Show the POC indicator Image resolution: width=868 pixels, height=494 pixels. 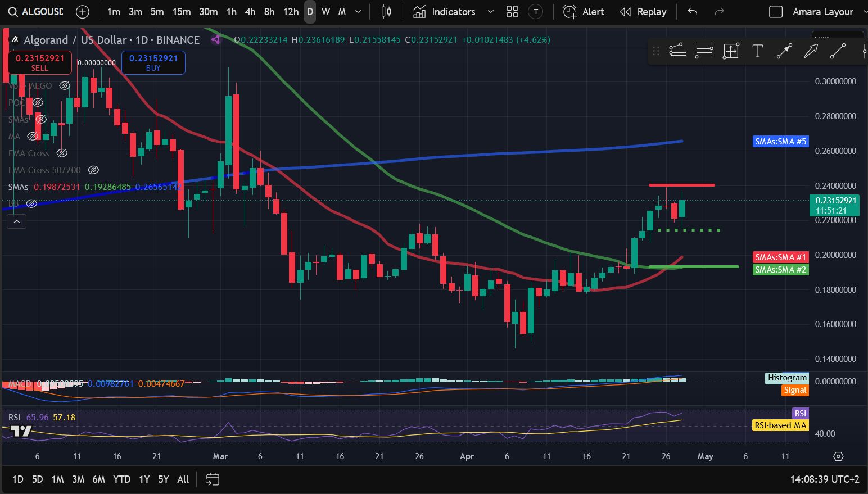coord(38,103)
